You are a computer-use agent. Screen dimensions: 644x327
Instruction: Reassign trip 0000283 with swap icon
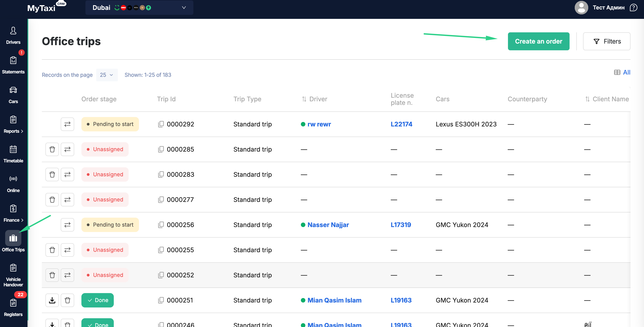(x=67, y=175)
